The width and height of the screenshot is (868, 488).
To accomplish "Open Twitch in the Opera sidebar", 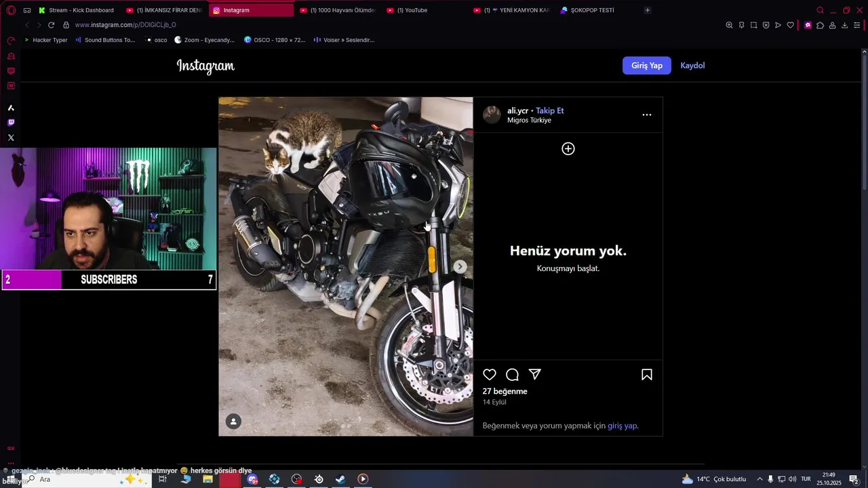I will (11, 123).
